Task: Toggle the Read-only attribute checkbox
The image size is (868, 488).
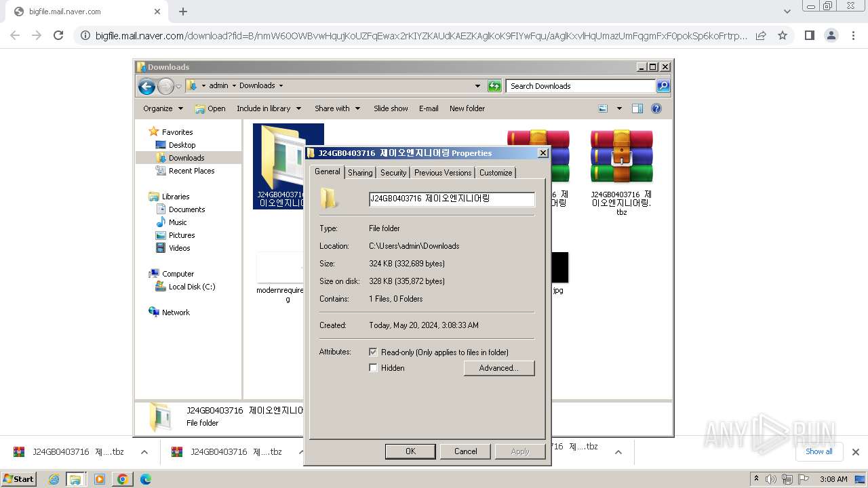Action: (373, 352)
